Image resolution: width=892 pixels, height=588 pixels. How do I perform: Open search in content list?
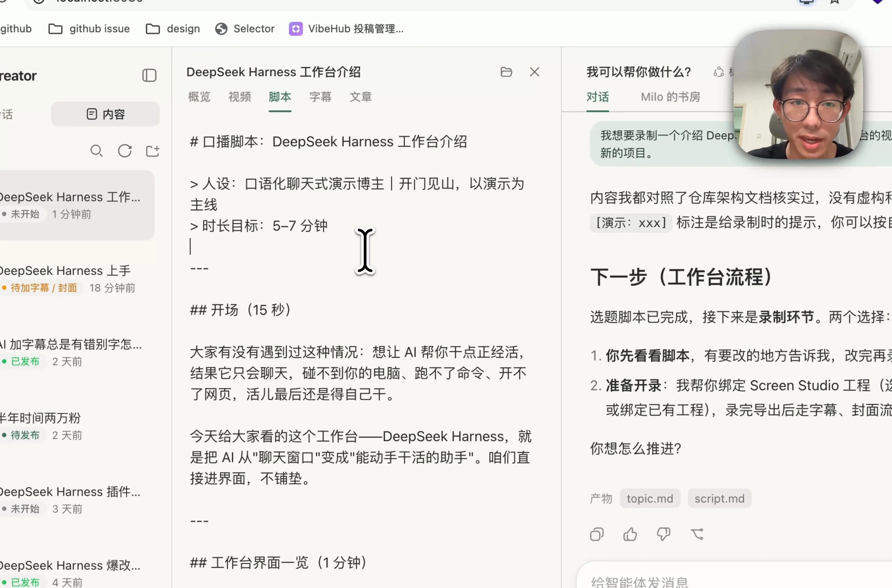click(x=96, y=151)
